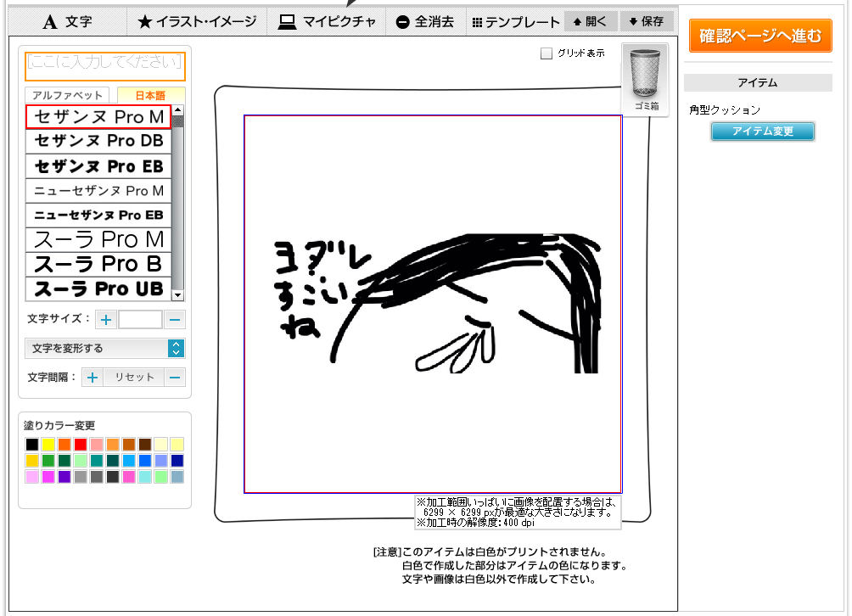Screen dimensions: 852x616
Task: Select the スーラ Pro UB font
Action: 98,288
